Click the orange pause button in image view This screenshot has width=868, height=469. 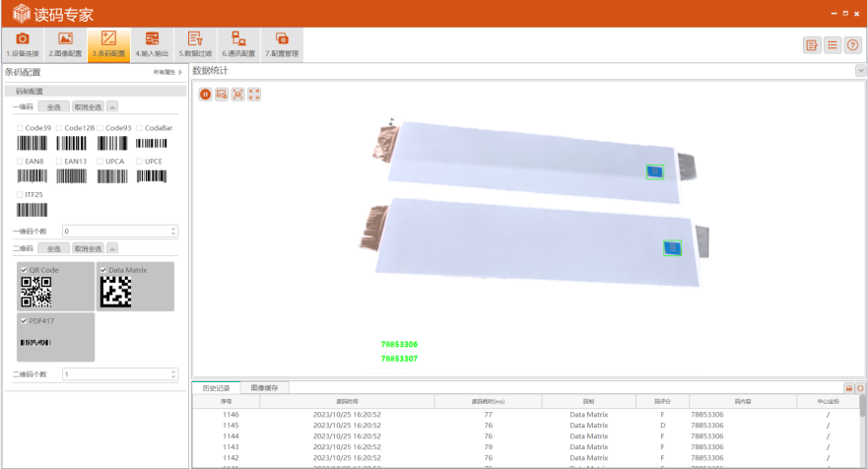click(x=206, y=94)
